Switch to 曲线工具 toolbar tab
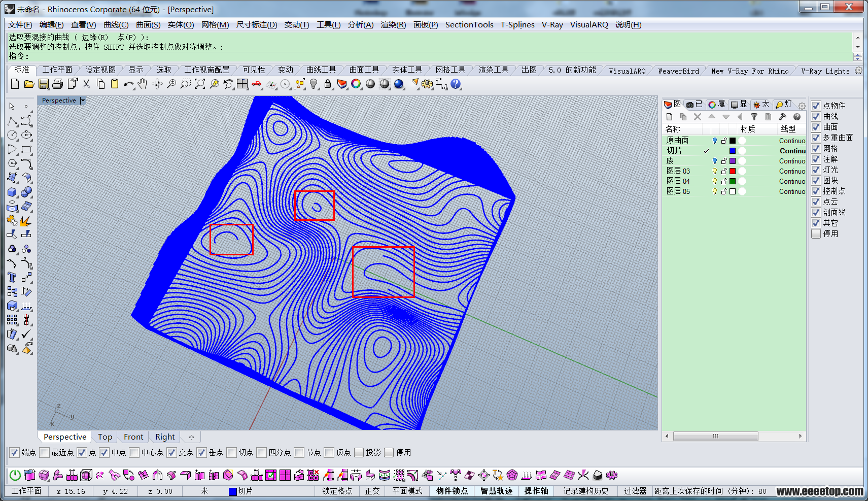The width and height of the screenshot is (868, 501). [321, 70]
